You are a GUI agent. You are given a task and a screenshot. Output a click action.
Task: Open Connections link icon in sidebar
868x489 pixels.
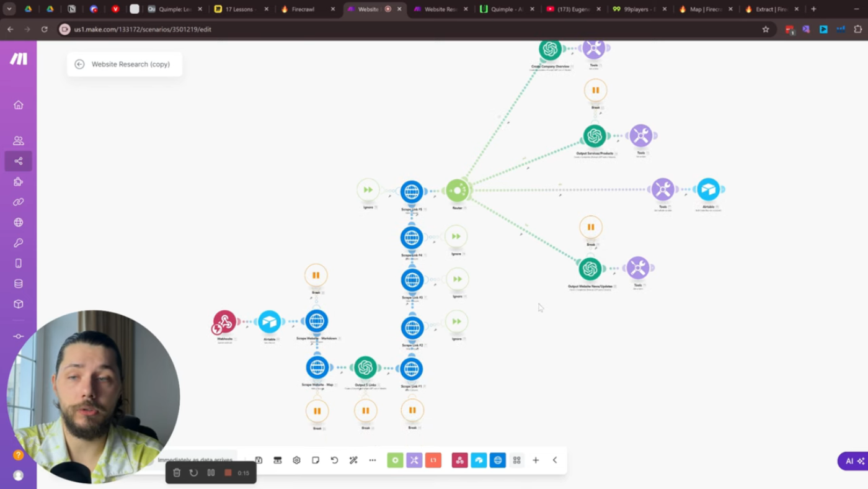point(19,202)
